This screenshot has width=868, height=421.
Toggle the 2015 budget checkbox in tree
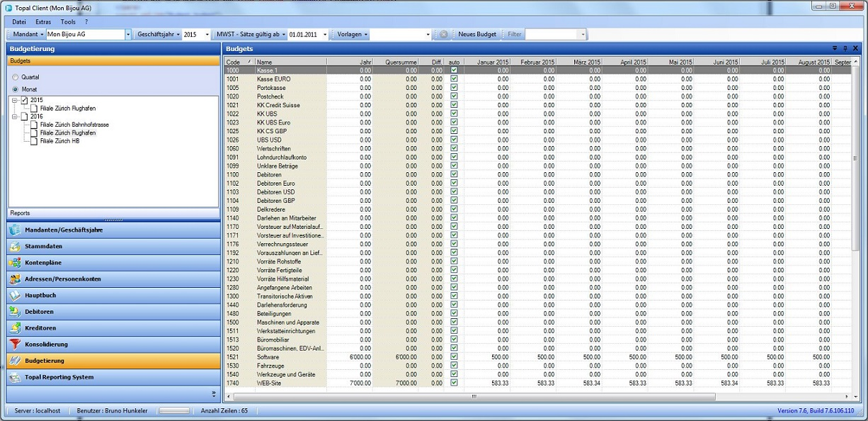point(24,101)
